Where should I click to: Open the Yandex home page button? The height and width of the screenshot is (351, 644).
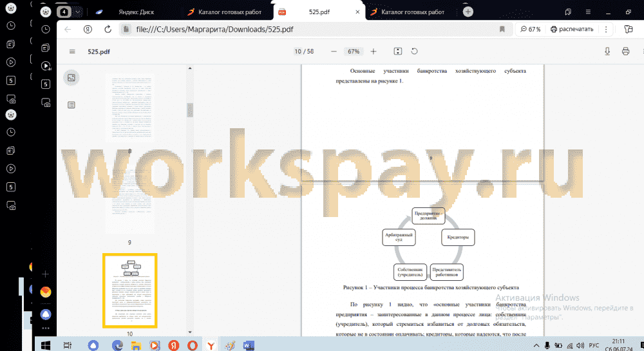coord(88,29)
